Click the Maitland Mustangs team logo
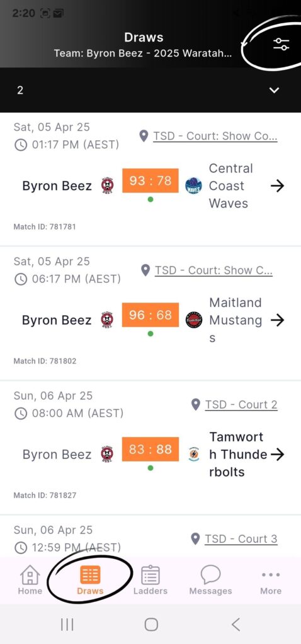The width and height of the screenshot is (301, 644). [194, 320]
